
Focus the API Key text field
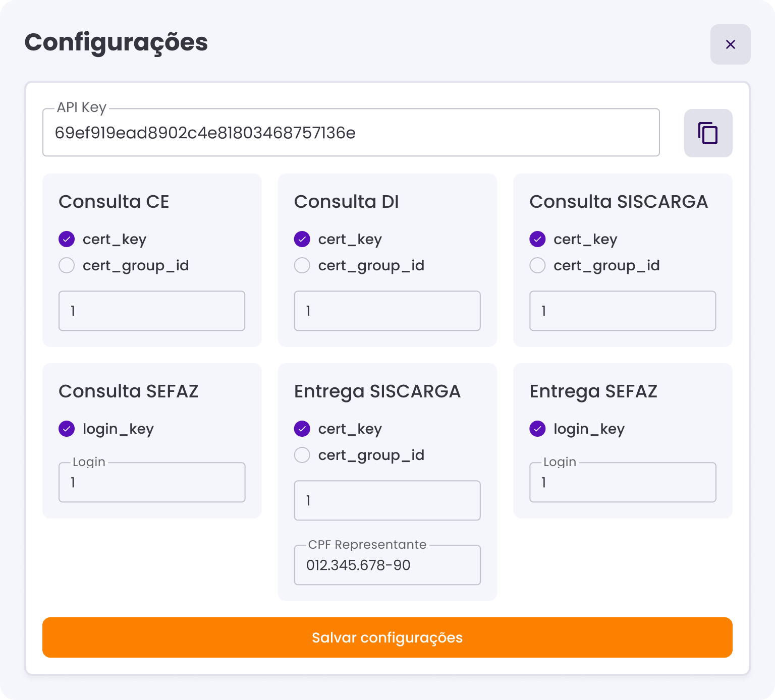[351, 133]
